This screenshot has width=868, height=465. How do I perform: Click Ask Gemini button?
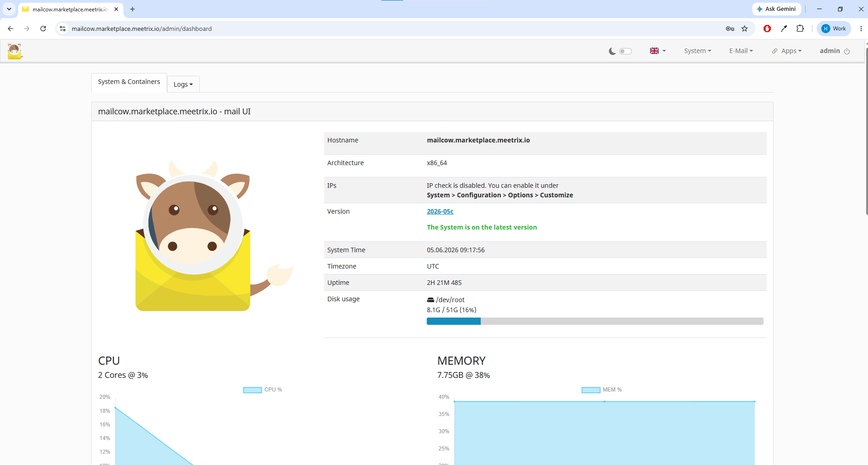(x=776, y=9)
